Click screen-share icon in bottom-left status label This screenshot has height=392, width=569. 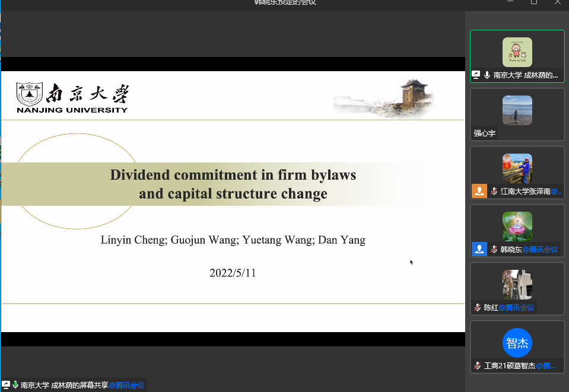6,385
